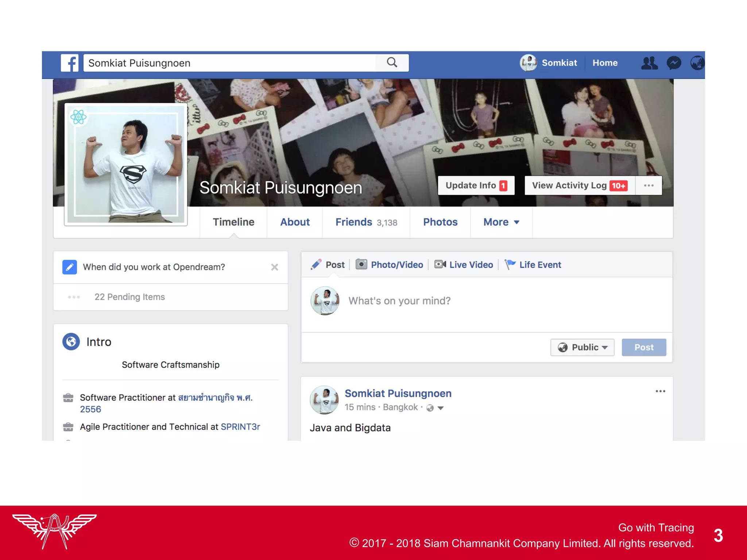Click View Activity Log button
Viewport: 747px width, 560px height.
pos(580,186)
